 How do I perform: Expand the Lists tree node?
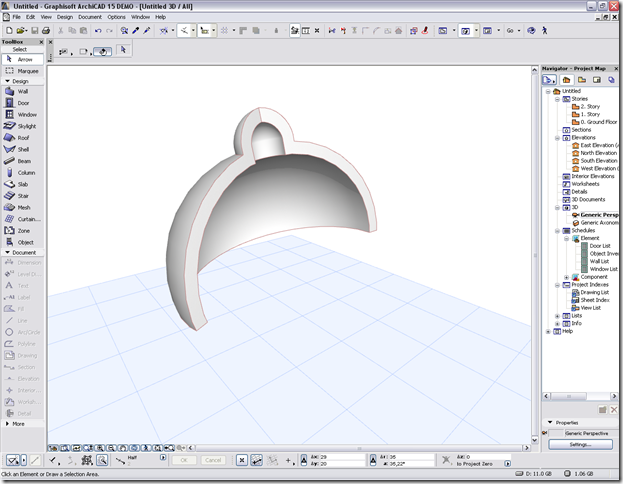557,316
